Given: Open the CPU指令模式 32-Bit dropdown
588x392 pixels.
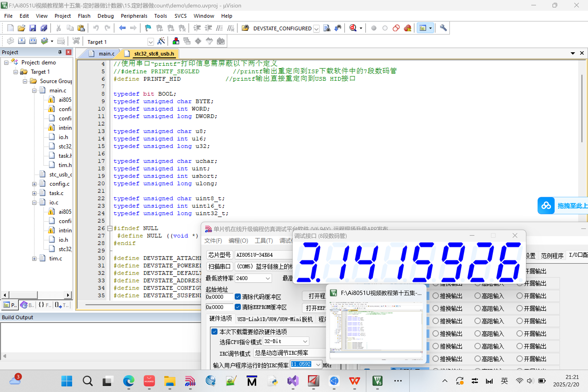Looking at the screenshot, I should (305, 341).
